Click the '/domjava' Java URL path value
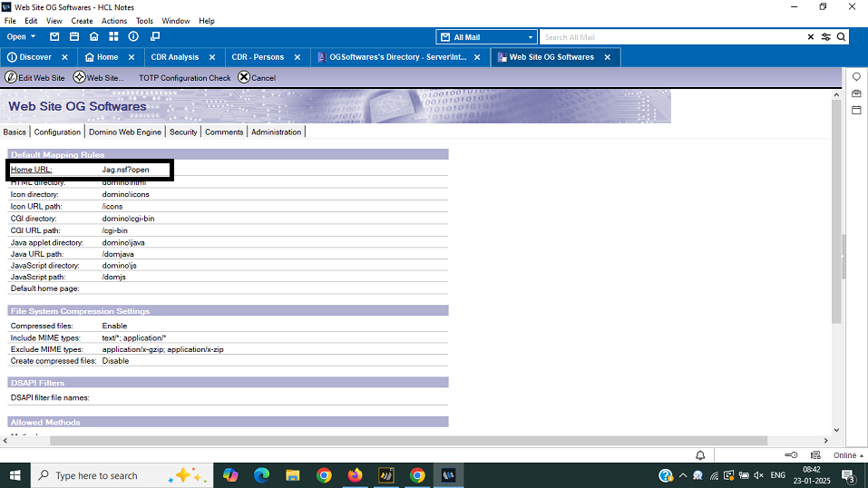 118,254
